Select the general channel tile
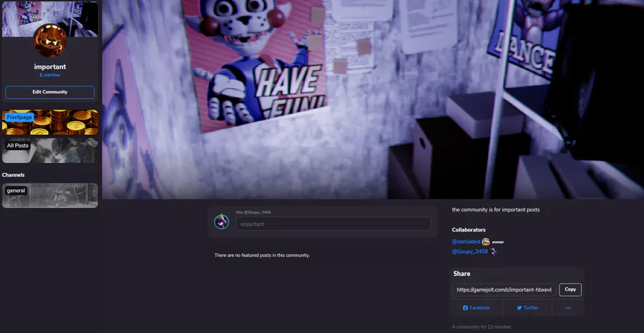644x333 pixels. [x=49, y=196]
